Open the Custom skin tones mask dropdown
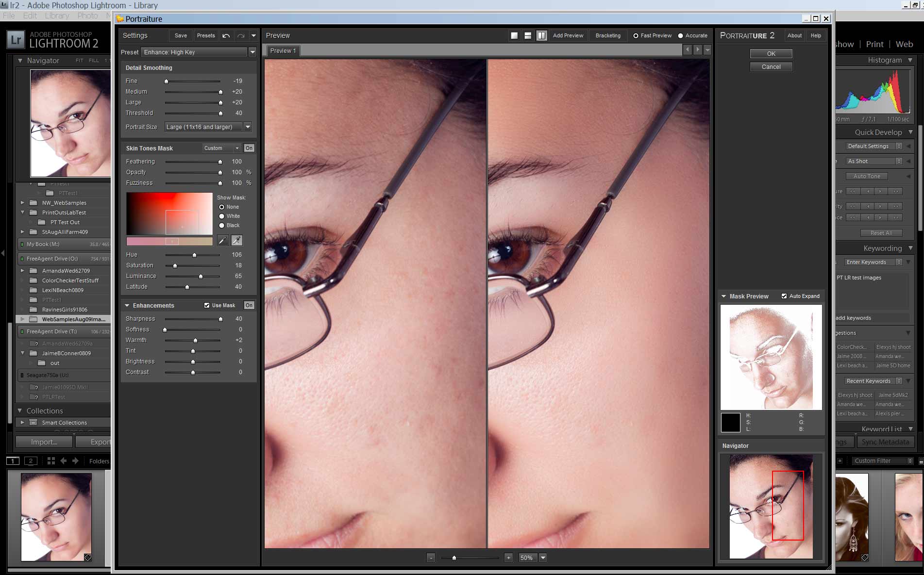Image resolution: width=924 pixels, height=575 pixels. [237, 148]
